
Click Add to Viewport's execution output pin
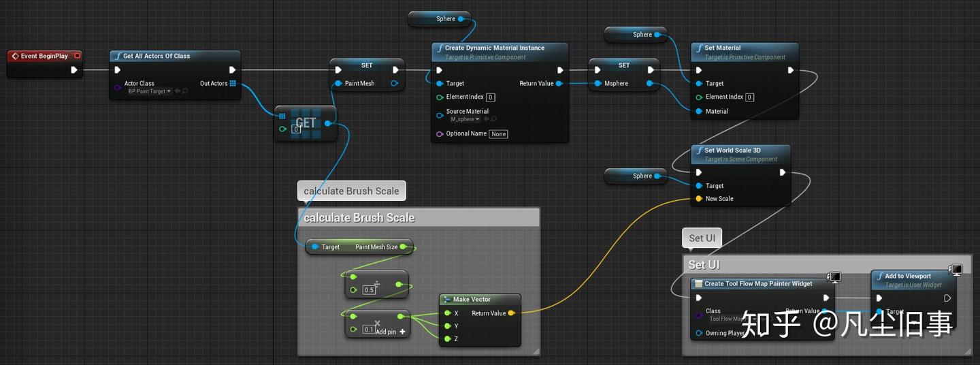(947, 298)
